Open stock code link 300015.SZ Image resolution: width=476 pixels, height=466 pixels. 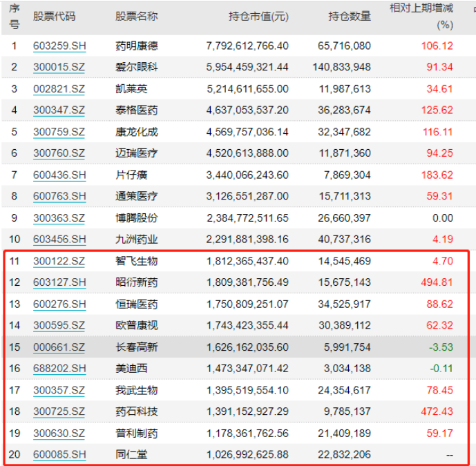point(59,67)
